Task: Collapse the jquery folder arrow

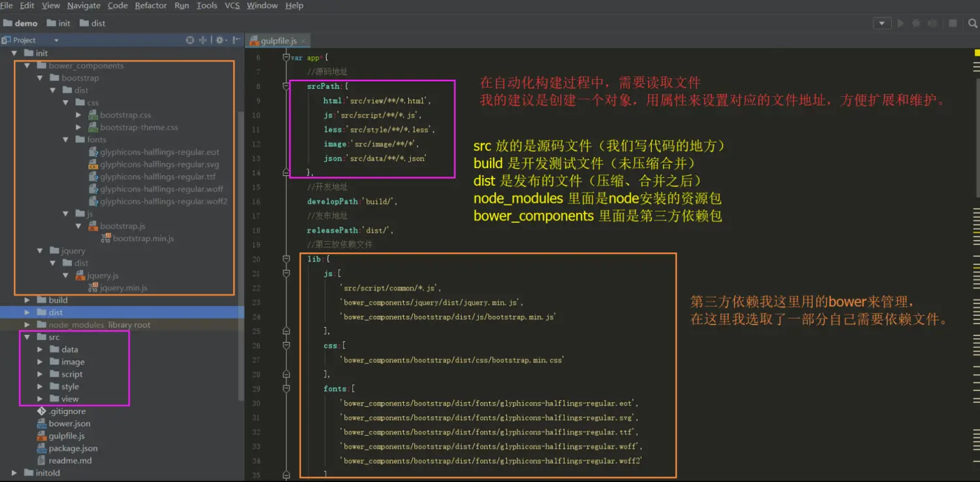Action: (41, 251)
